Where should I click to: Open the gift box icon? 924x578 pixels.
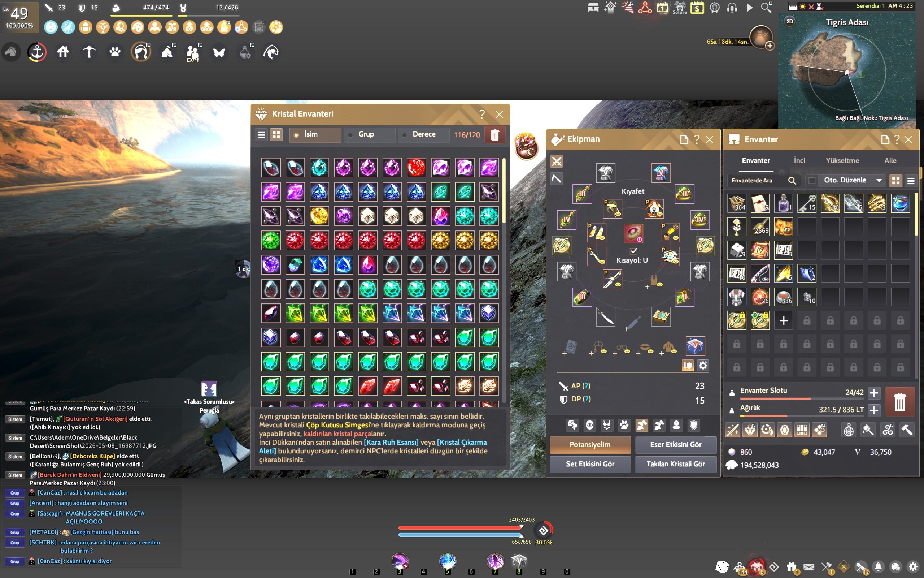tap(792, 566)
